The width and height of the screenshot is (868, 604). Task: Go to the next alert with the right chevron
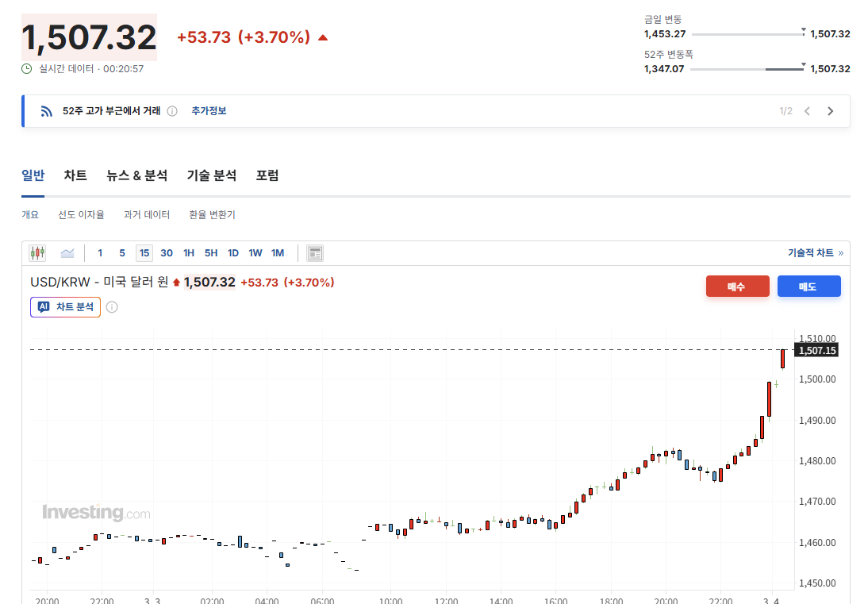click(830, 111)
